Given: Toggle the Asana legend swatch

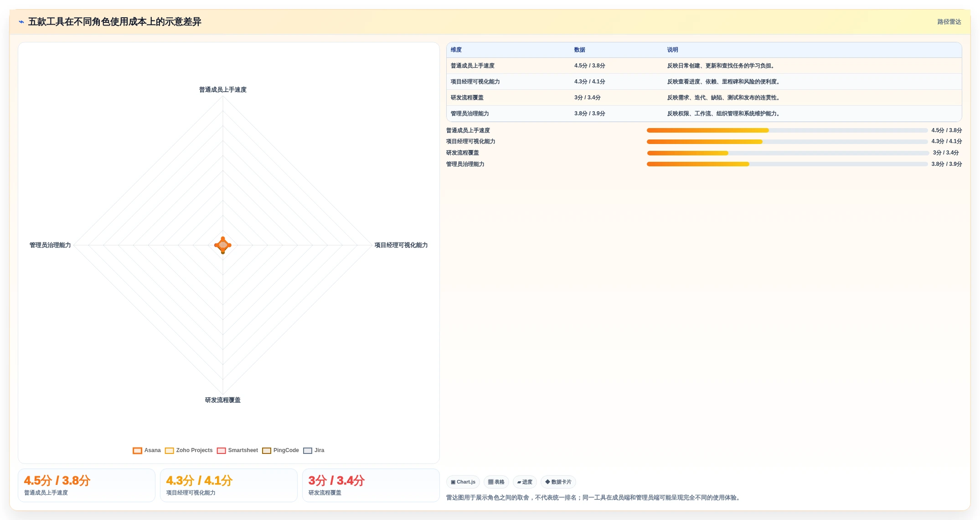Looking at the screenshot, I should tap(137, 451).
